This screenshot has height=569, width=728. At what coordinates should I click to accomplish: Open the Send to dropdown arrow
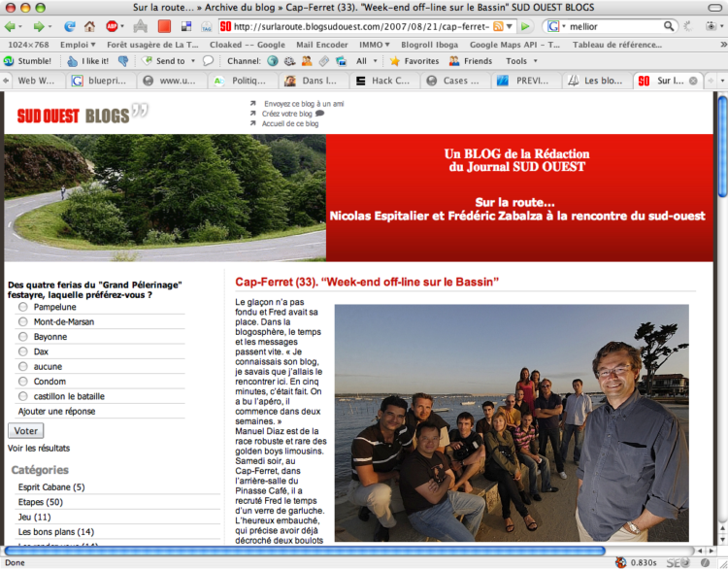[x=193, y=61]
